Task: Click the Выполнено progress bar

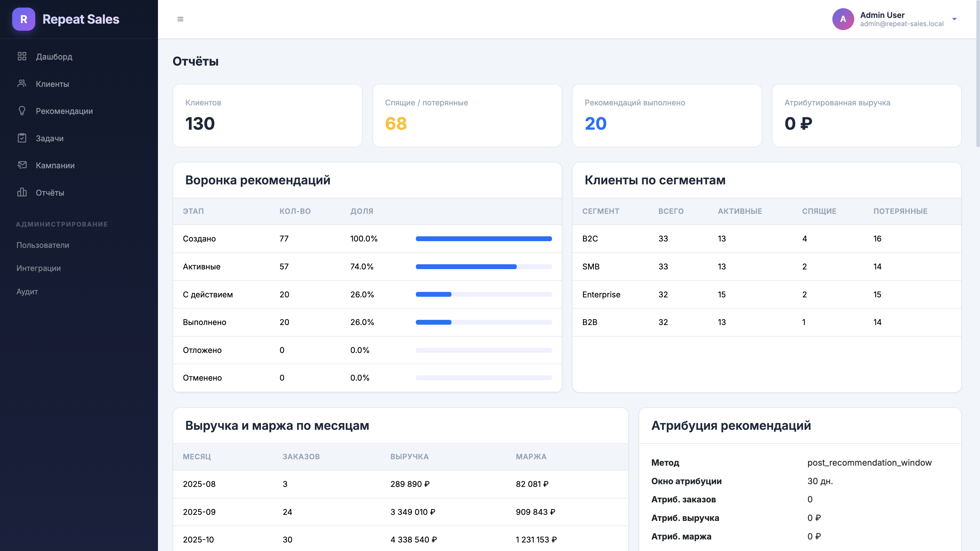Action: (x=484, y=322)
